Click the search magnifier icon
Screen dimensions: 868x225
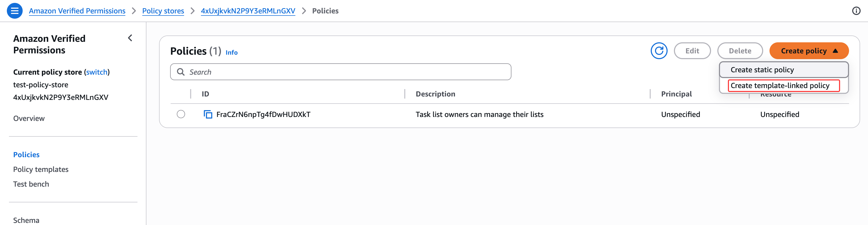point(181,72)
